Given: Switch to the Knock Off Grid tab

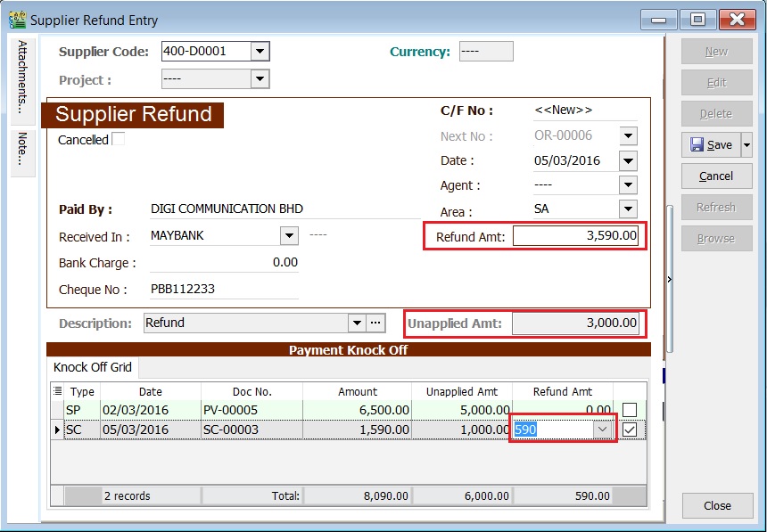Looking at the screenshot, I should [91, 367].
